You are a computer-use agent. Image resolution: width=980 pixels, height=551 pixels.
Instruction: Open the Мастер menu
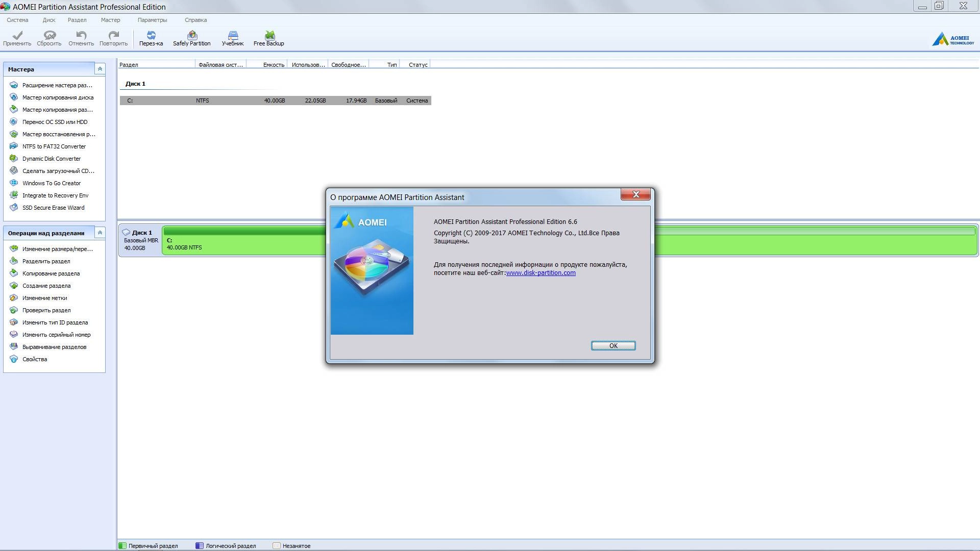(x=110, y=20)
